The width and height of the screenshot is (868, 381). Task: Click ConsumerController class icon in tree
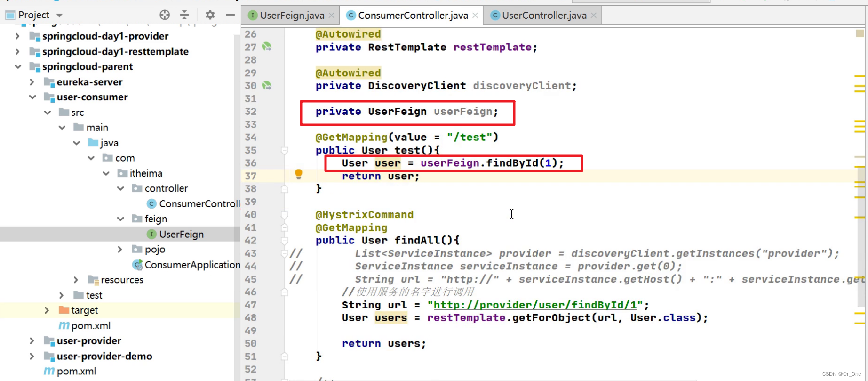pos(151,203)
